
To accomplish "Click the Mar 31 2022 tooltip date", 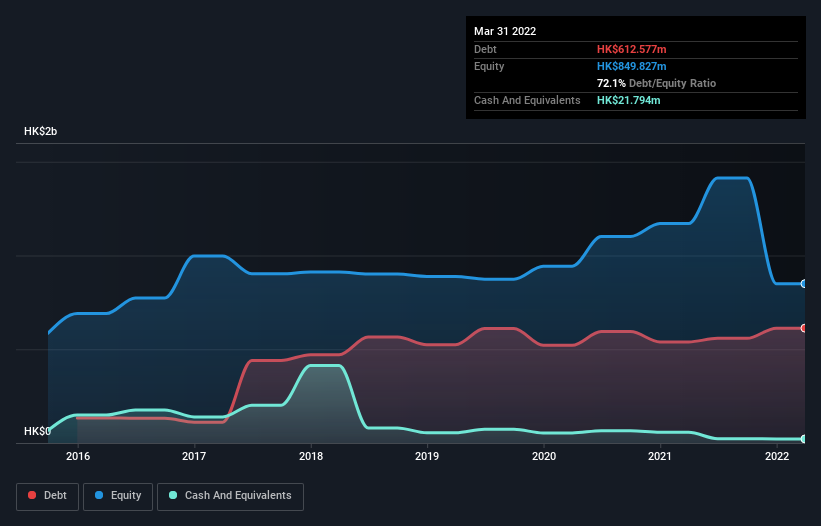I will (505, 31).
